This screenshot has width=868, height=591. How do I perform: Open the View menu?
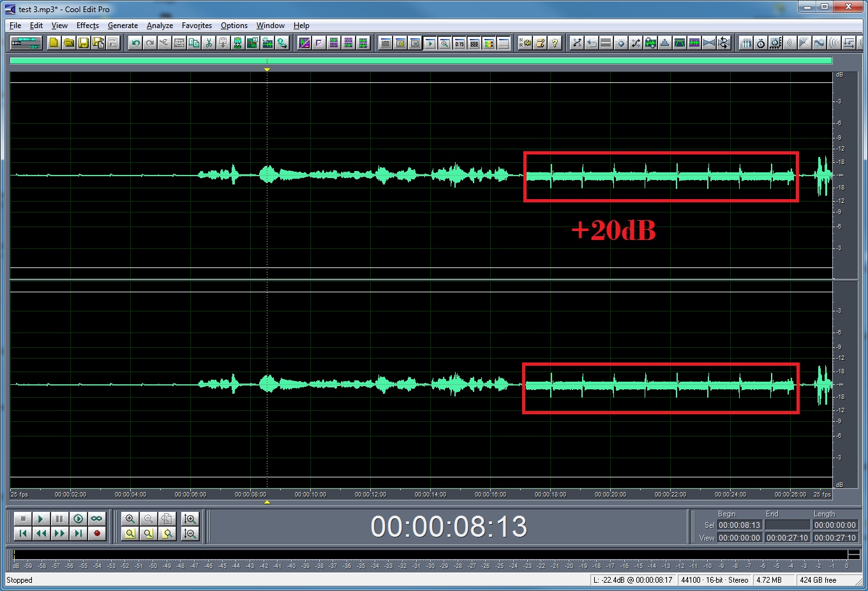(x=59, y=26)
